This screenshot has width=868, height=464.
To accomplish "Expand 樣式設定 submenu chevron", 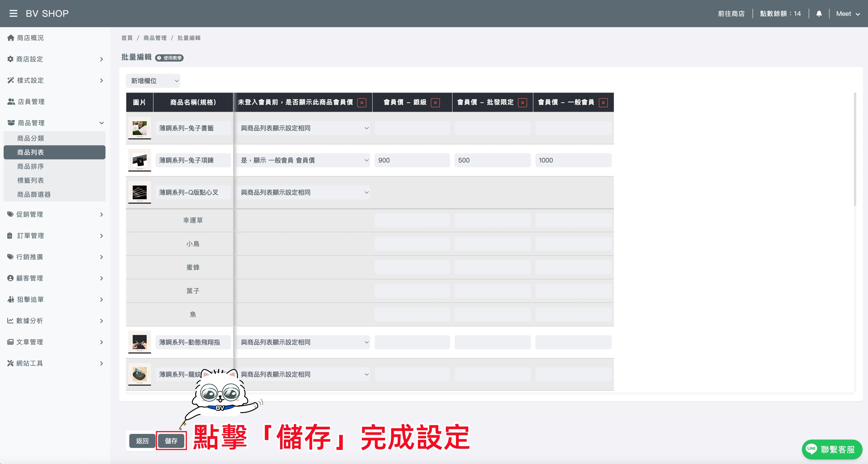I will 101,80.
